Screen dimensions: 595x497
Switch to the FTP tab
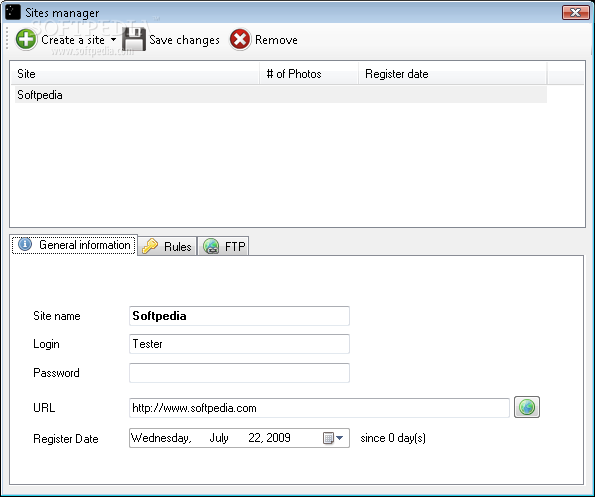point(223,247)
